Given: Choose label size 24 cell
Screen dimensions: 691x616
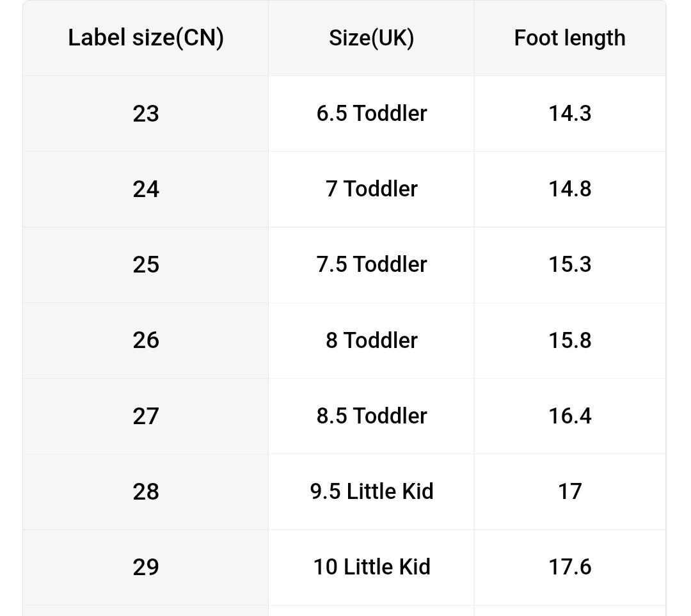Looking at the screenshot, I should 146,189.
